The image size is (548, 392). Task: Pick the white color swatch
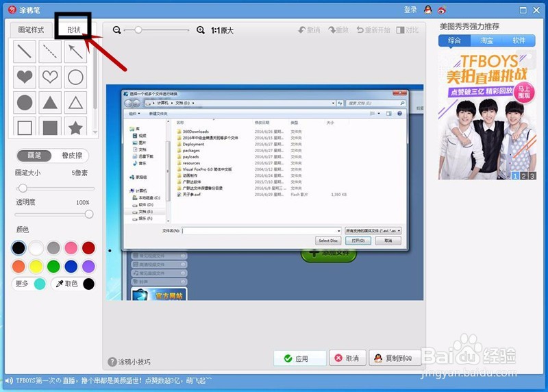click(x=36, y=248)
